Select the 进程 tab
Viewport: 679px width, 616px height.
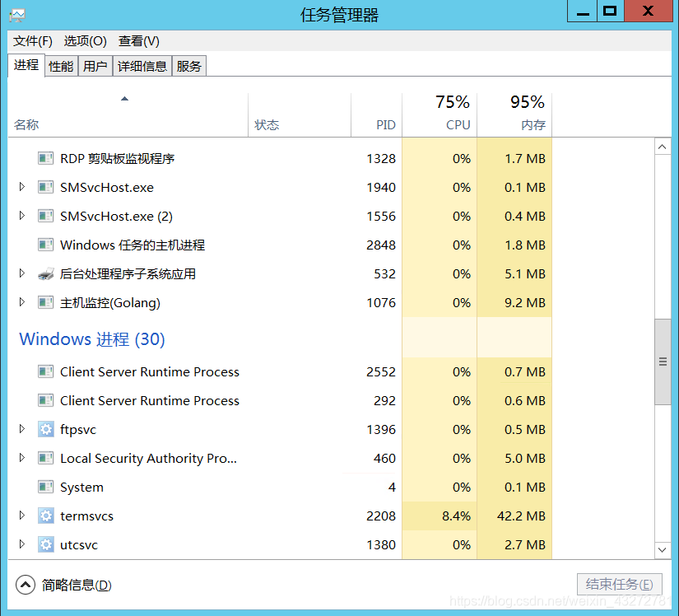[x=26, y=65]
